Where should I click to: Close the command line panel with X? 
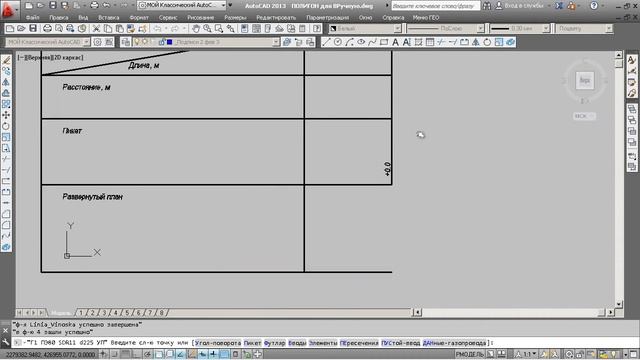pos(5,330)
